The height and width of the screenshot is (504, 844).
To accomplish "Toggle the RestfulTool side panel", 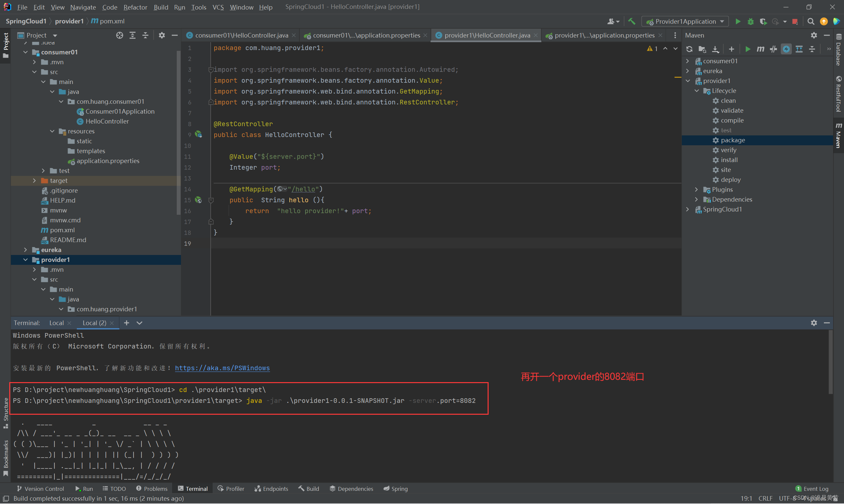I will tap(839, 94).
